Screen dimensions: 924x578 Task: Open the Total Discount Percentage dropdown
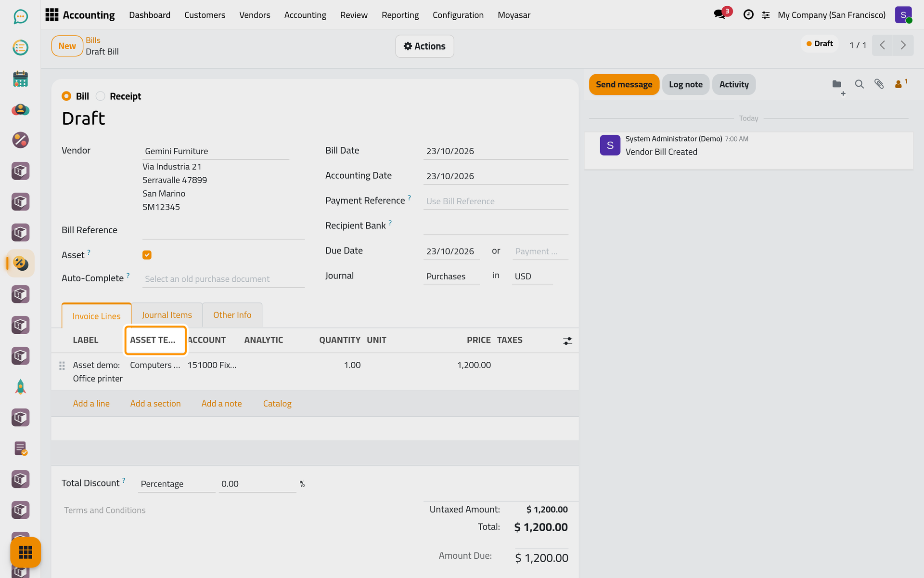coord(177,484)
